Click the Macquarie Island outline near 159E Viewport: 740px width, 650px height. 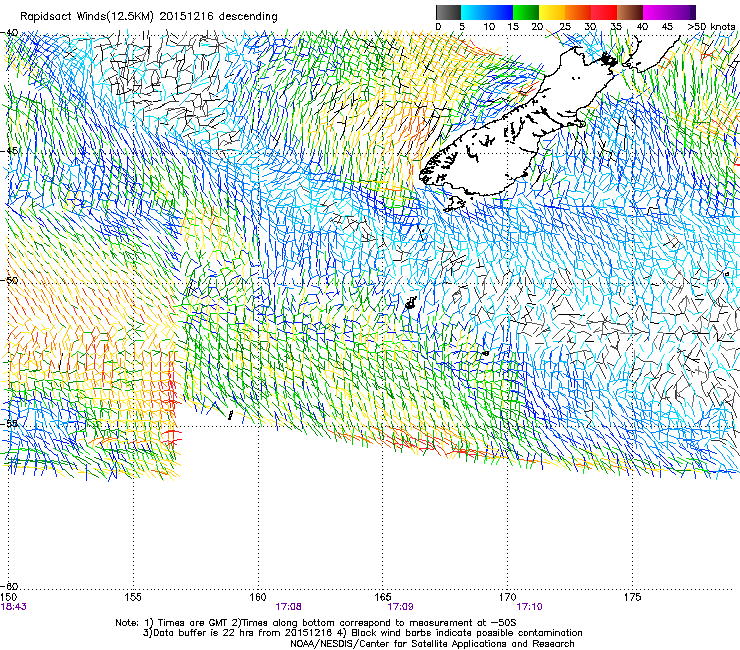(230, 415)
